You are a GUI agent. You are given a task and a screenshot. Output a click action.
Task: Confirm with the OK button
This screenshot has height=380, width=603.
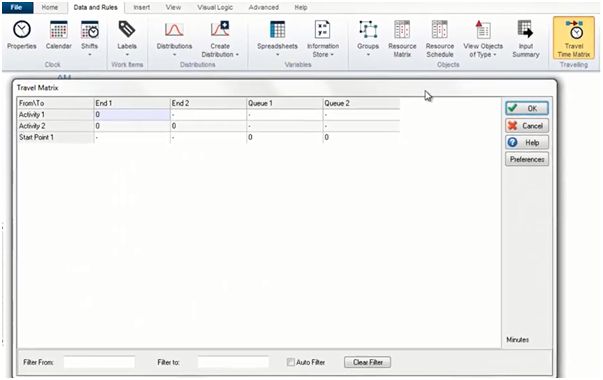point(527,108)
